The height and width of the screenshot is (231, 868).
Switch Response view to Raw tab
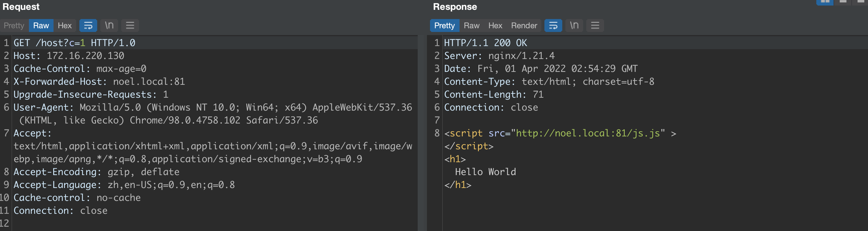tap(472, 25)
